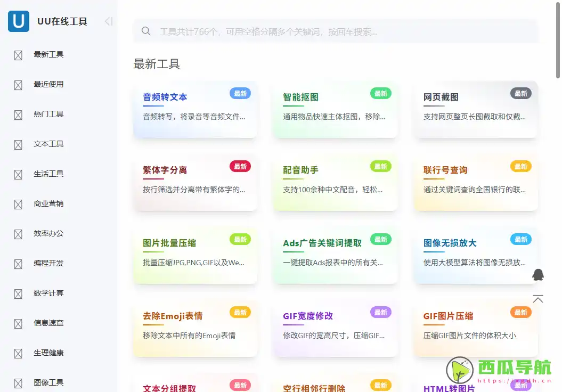Open the GIF图片压缩 tool
The image size is (562, 392).
(x=476, y=328)
